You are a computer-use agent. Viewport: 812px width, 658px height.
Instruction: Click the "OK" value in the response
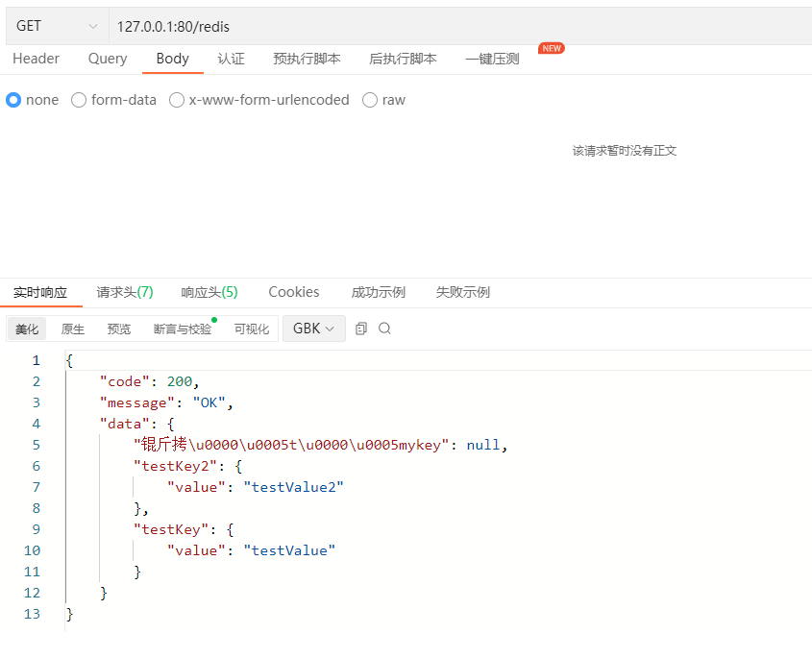coord(209,403)
